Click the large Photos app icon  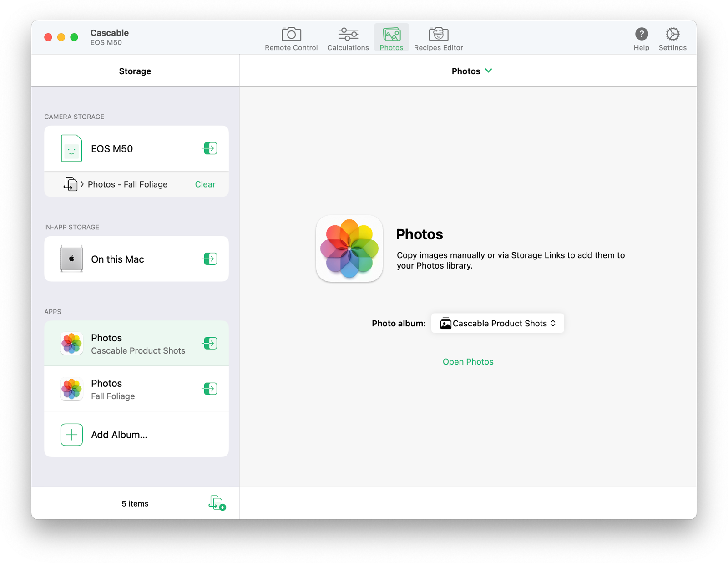click(x=349, y=249)
